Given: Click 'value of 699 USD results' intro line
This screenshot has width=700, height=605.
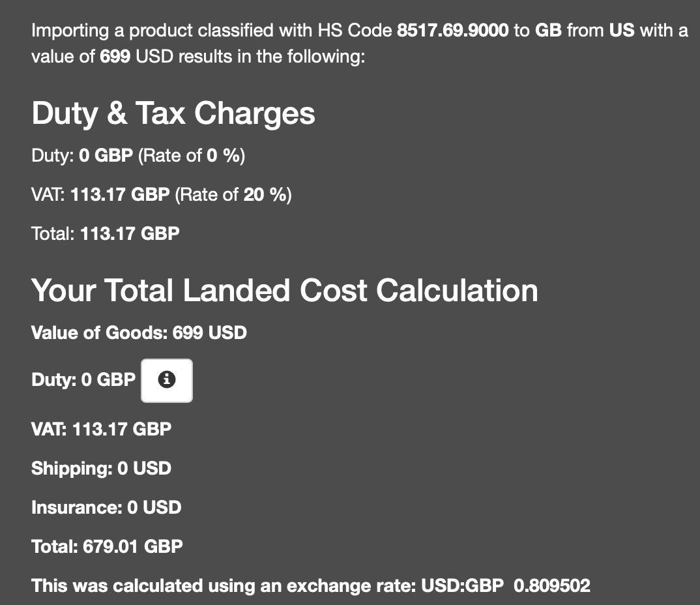Looking at the screenshot, I should (197, 57).
